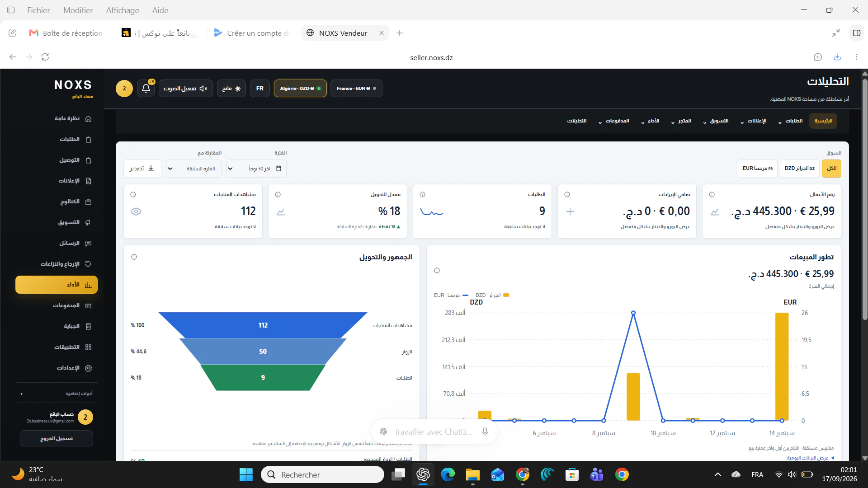Click the info icon on الطلبات card

423,195
